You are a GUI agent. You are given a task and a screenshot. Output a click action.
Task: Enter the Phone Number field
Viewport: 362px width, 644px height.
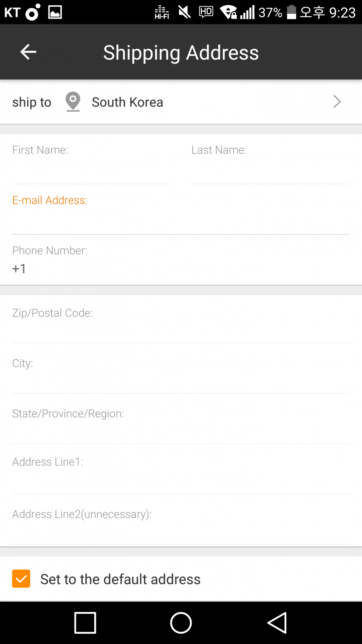click(181, 269)
